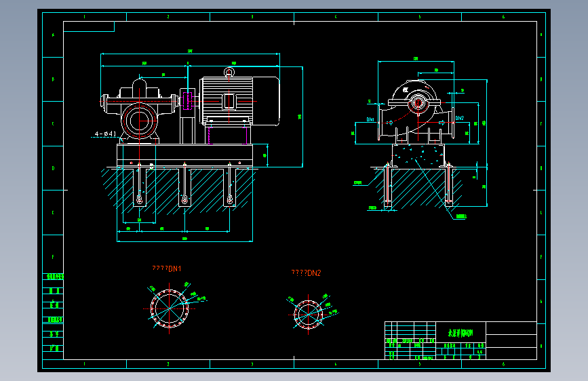The width and height of the screenshot is (588, 381).
Task: Select the magenta shaft coupling
Action: point(187,101)
